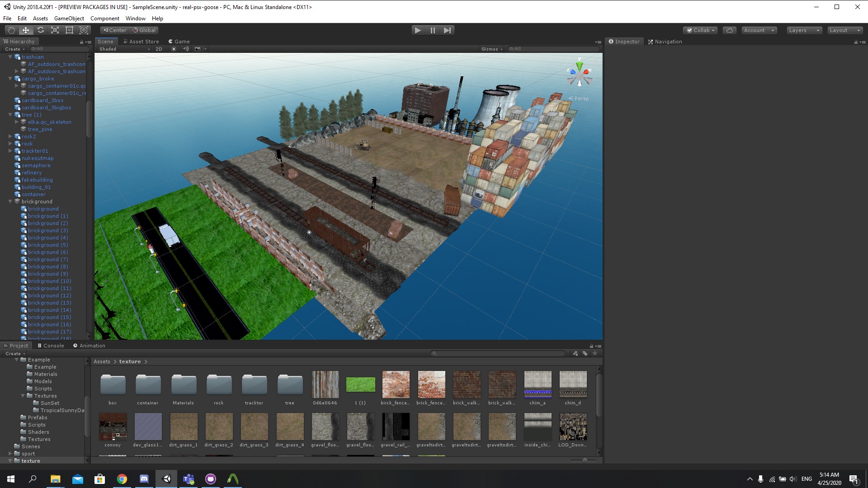868x488 pixels.
Task: Click the Play button
Action: 418,30
